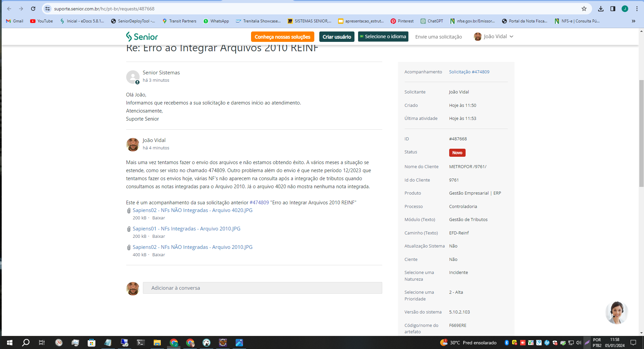Open Chrome downloads
This screenshot has height=349, width=644.
[601, 9]
